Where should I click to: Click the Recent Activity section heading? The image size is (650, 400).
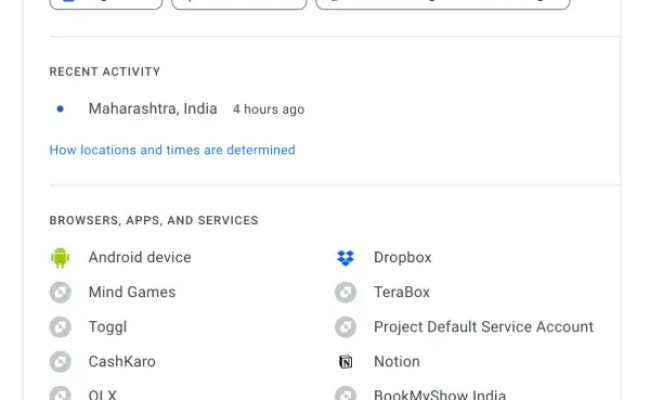point(104,72)
